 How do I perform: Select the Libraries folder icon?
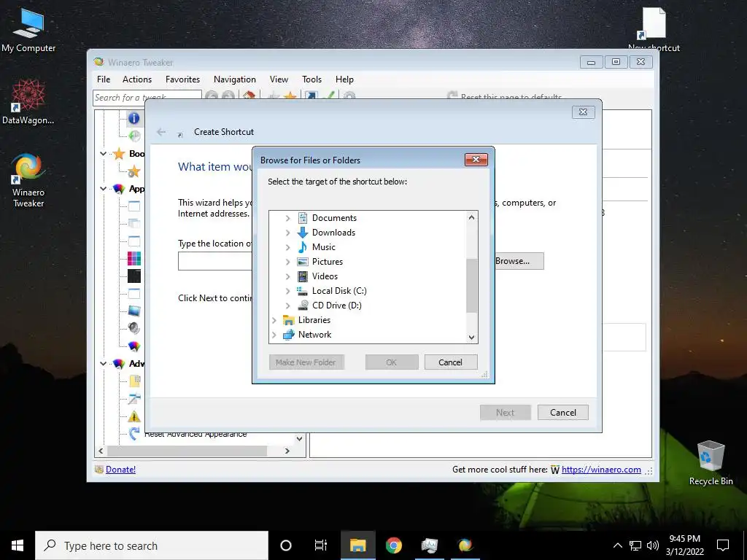tap(289, 320)
